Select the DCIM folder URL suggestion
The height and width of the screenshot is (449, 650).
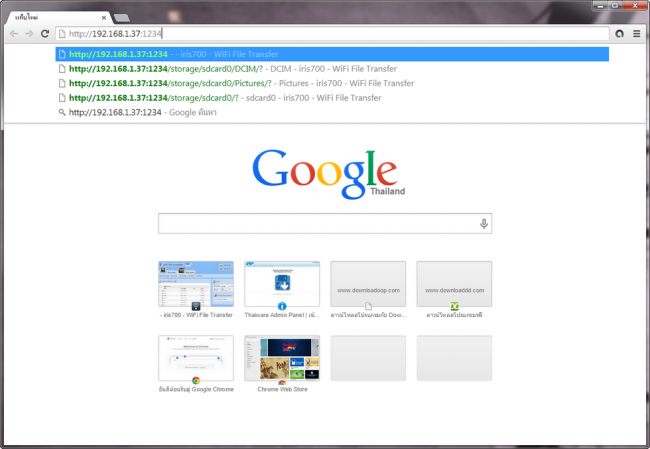(332, 69)
